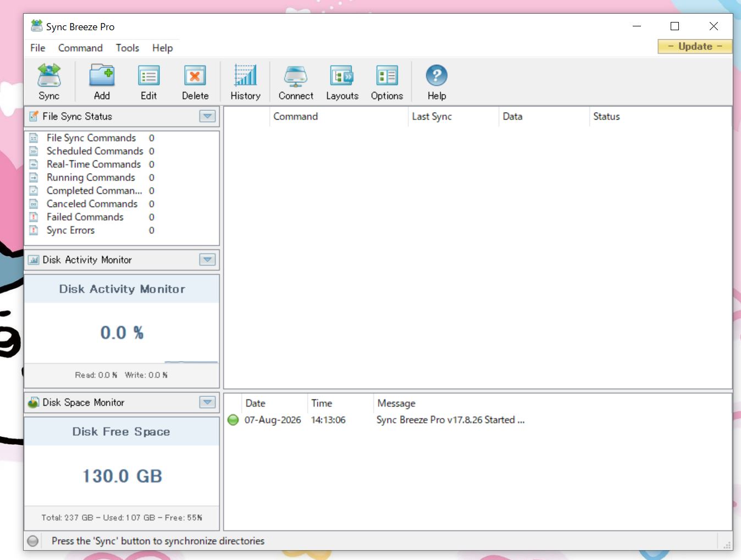The image size is (741, 560).
Task: Click the green status icon in log
Action: 233,420
